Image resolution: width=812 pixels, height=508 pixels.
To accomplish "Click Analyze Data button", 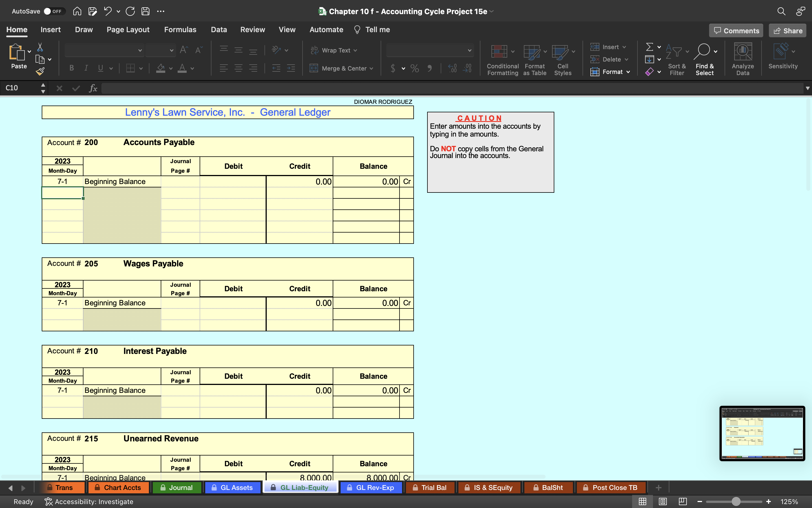I will pyautogui.click(x=743, y=60).
